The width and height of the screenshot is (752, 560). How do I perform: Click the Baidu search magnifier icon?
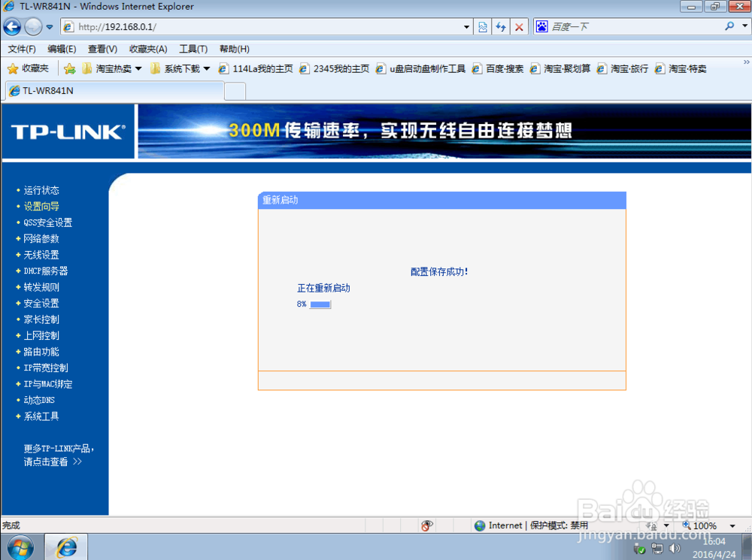pos(729,26)
